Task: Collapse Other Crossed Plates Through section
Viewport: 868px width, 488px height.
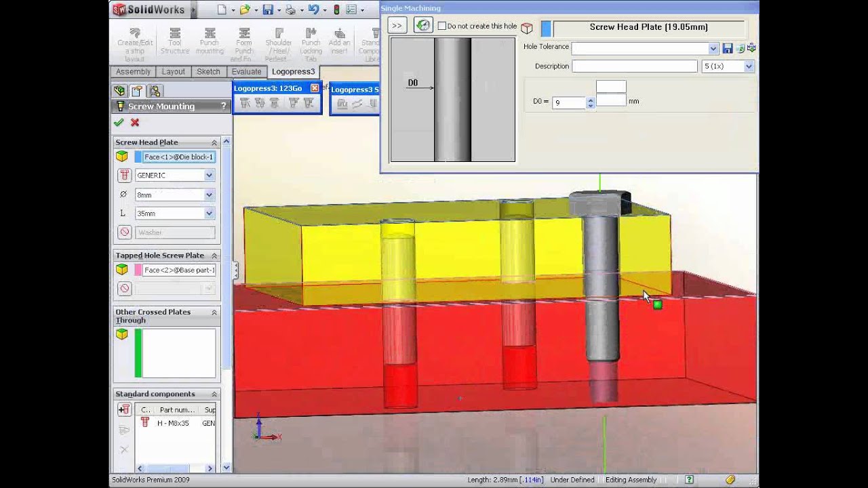Action: click(214, 312)
